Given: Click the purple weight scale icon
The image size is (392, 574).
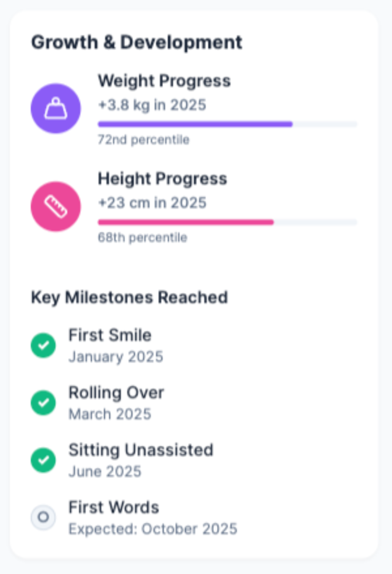Looking at the screenshot, I should [x=56, y=109].
